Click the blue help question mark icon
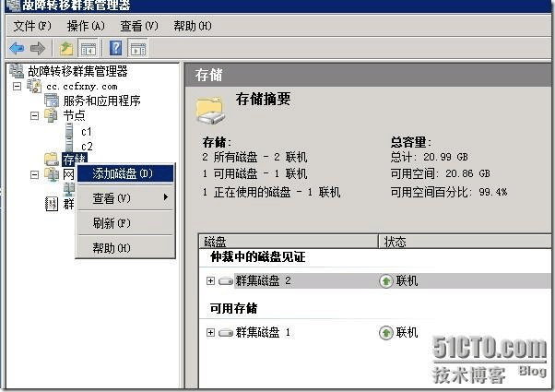The image size is (555, 392). click(x=116, y=48)
